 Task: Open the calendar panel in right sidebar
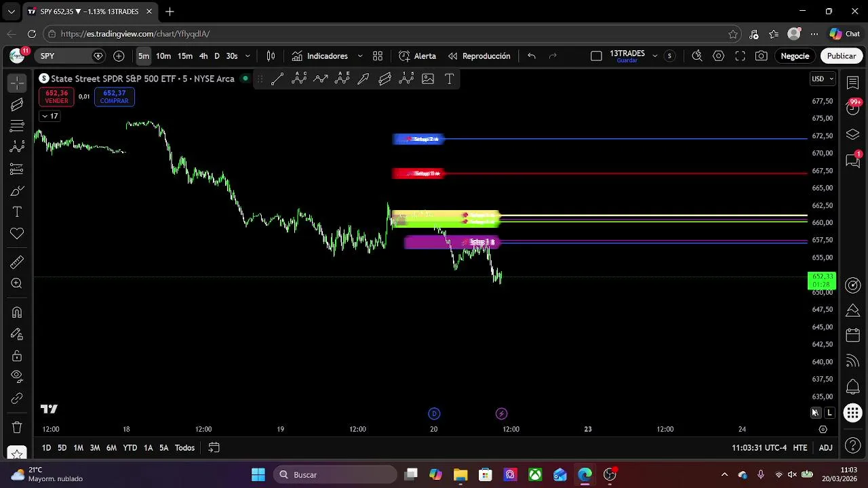(x=853, y=335)
